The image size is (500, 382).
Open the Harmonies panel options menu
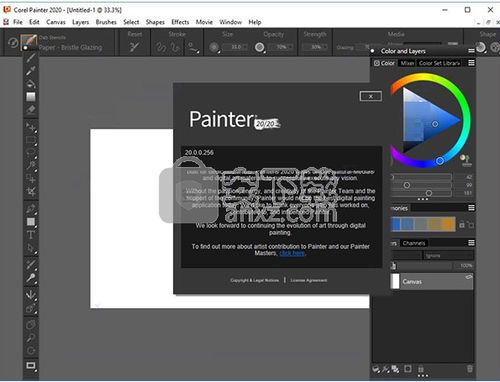(x=471, y=208)
